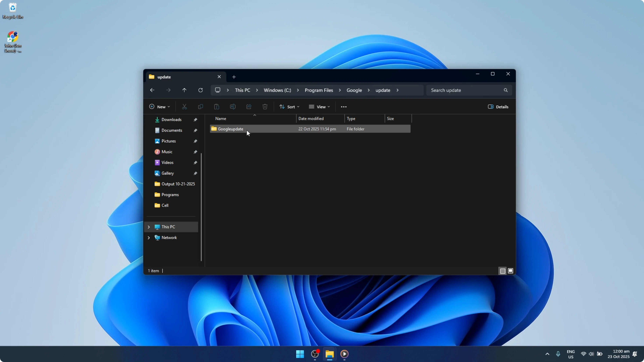Screen dimensions: 644x362
Task: Click the Paste icon
Action: click(216, 107)
